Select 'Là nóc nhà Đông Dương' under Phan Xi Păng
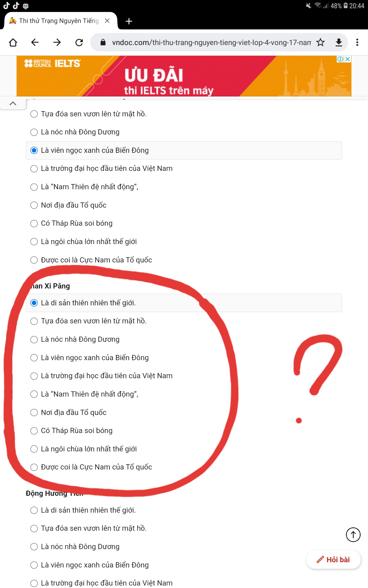The width and height of the screenshot is (368, 588). [34, 339]
